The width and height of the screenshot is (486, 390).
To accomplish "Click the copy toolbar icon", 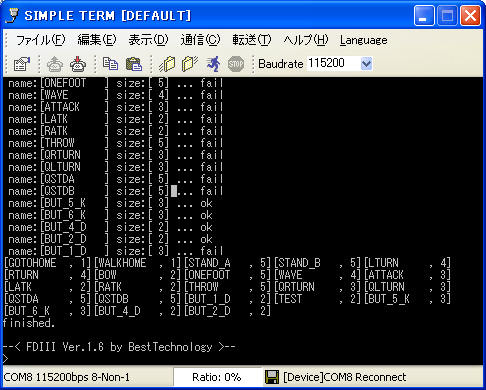I will pyautogui.click(x=110, y=63).
